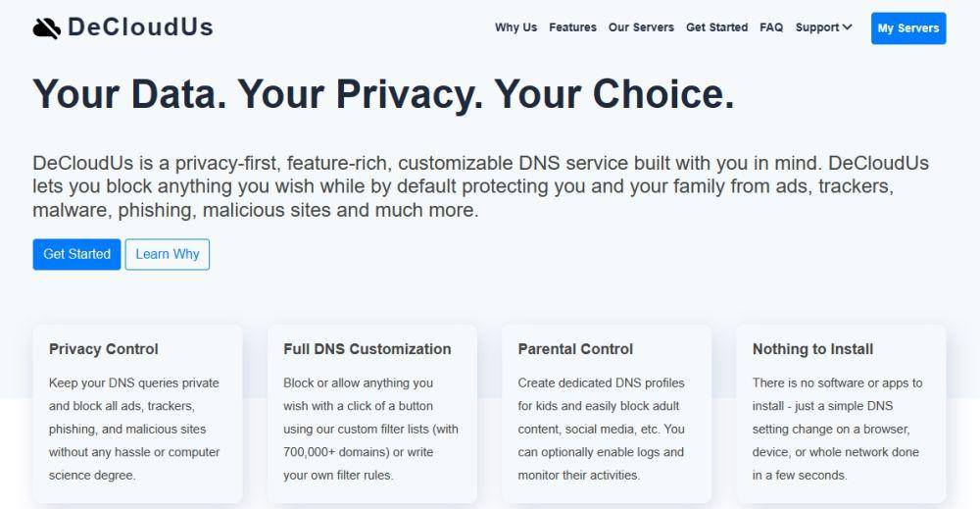
Task: Expand the Support dropdown menu
Action: [x=824, y=27]
